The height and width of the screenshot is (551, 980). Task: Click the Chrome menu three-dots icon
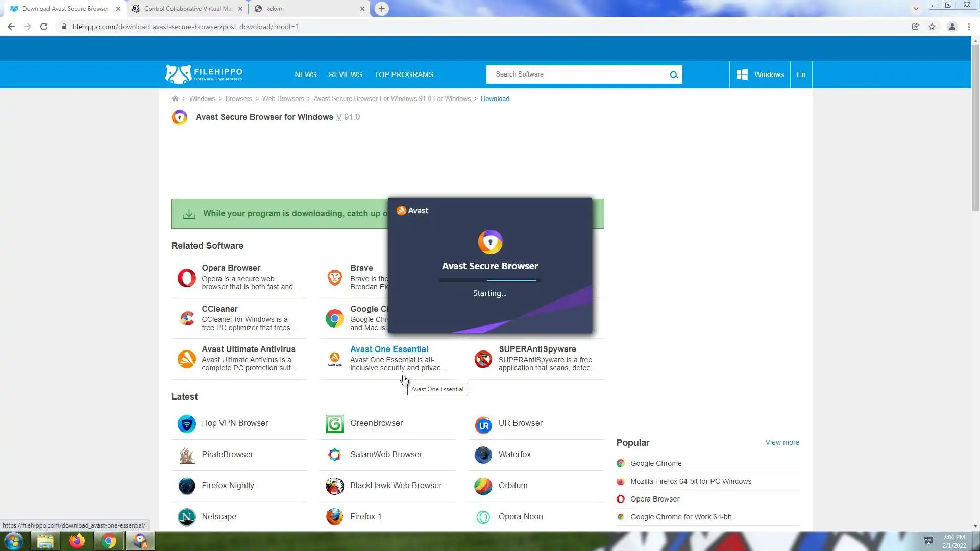click(969, 27)
